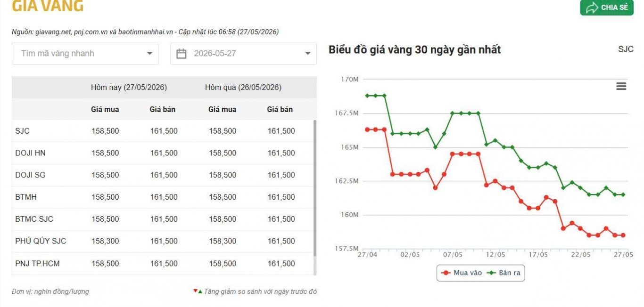Image resolution: width=644 pixels, height=307 pixels.
Task: Click the Tìm mã vàng nhanh search field
Action: click(x=85, y=54)
